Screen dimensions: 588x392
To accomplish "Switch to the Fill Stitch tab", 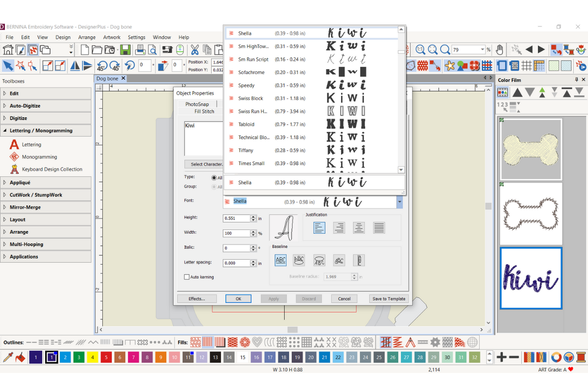I will pyautogui.click(x=204, y=111).
